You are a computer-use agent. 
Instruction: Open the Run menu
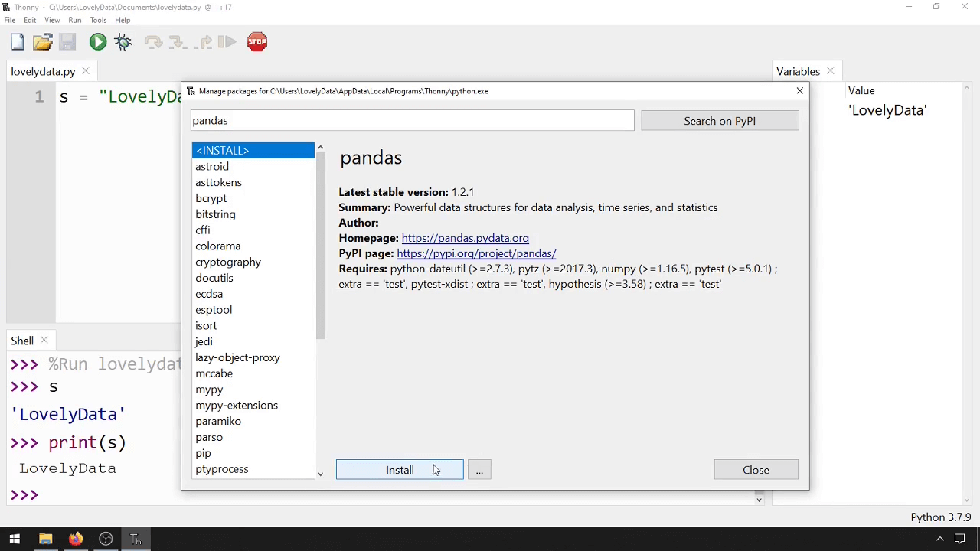coord(75,20)
